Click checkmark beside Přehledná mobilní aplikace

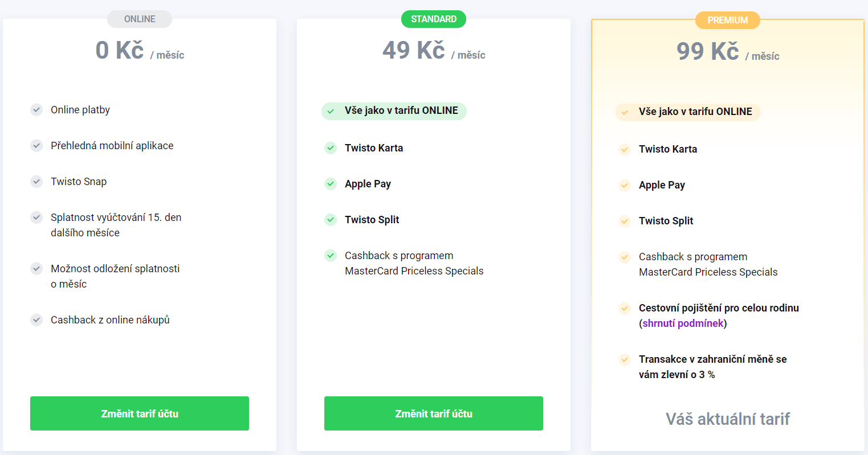(36, 146)
